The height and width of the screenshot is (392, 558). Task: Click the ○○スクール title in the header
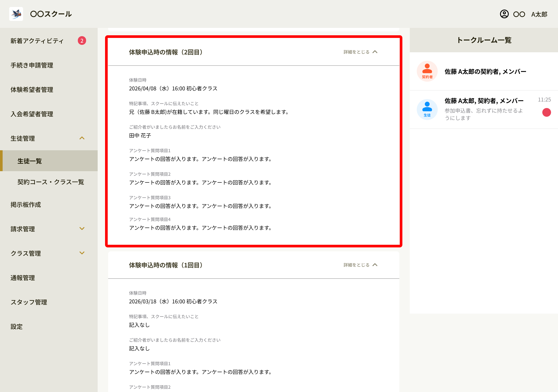[51, 14]
